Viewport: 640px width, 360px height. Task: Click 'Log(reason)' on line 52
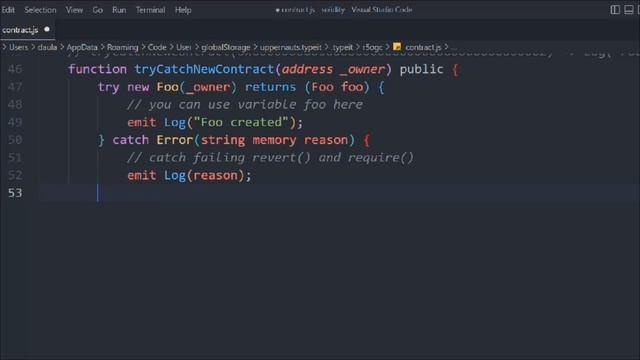[204, 176]
